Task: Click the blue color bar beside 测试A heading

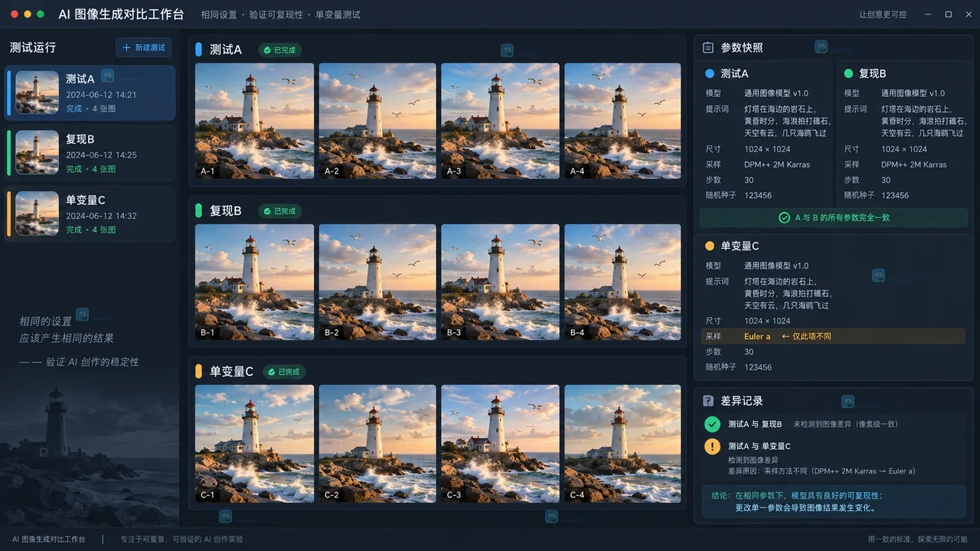Action: pyautogui.click(x=199, y=50)
